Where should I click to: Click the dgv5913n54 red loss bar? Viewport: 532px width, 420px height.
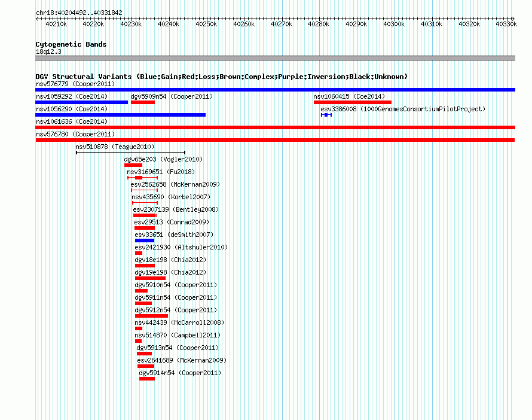click(144, 354)
